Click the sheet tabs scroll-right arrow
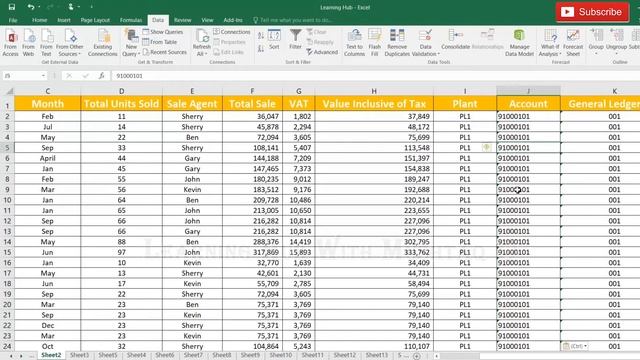The image size is (640, 360). coord(21,356)
